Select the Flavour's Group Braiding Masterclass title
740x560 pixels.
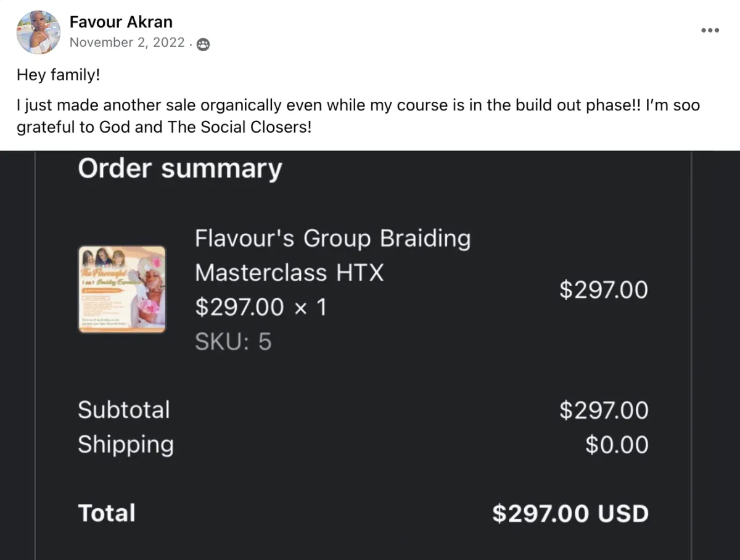pos(332,238)
